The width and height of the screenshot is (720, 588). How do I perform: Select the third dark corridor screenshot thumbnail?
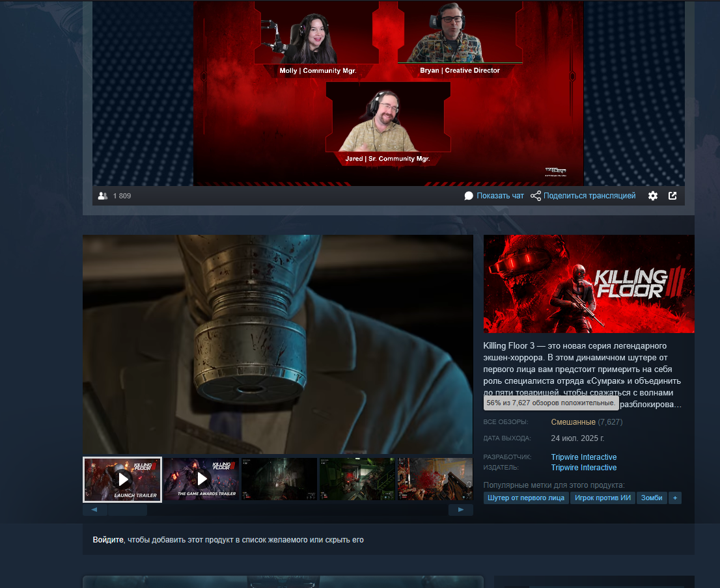pos(279,479)
